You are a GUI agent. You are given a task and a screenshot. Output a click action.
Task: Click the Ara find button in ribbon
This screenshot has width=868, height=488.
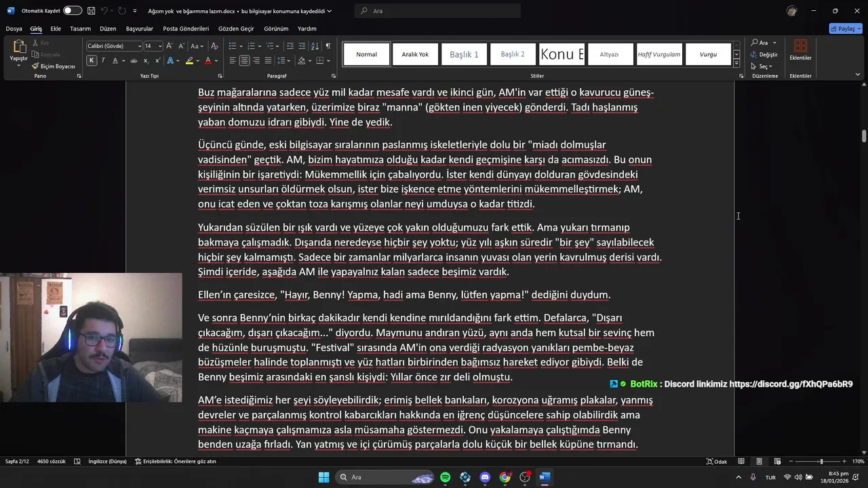point(764,43)
